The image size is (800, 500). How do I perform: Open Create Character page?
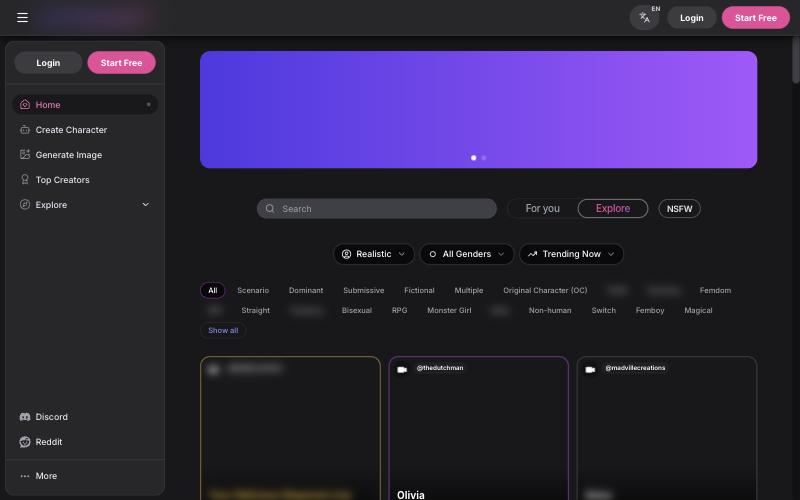(x=85, y=130)
